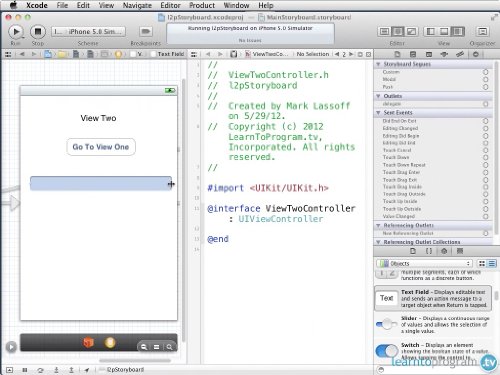
Task: Select the View Two label on canvas
Action: pos(98,118)
